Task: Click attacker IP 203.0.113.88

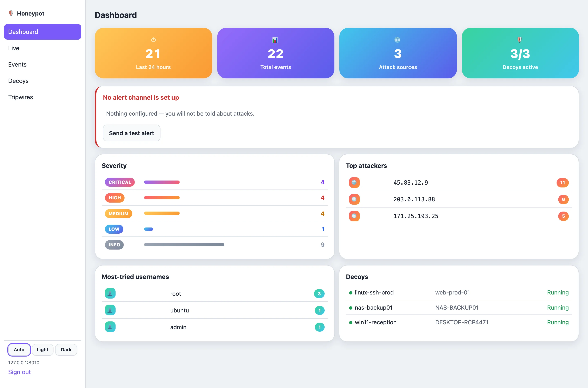Action: [x=414, y=199]
